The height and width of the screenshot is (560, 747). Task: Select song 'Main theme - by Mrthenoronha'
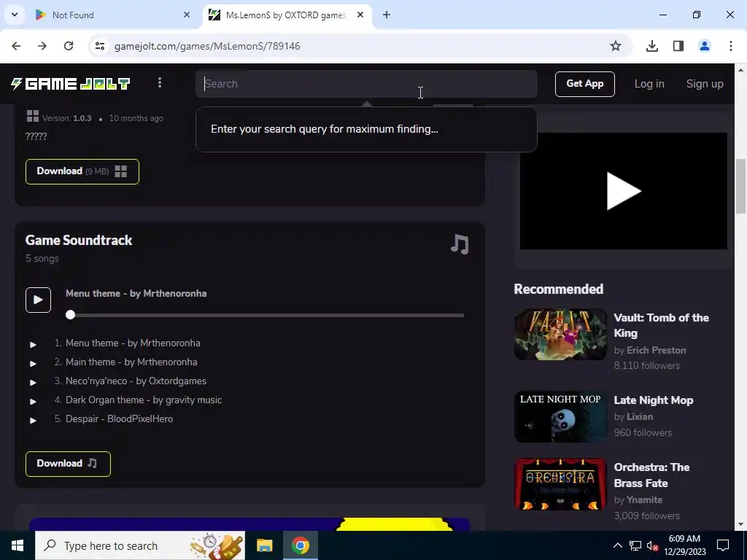click(x=131, y=362)
